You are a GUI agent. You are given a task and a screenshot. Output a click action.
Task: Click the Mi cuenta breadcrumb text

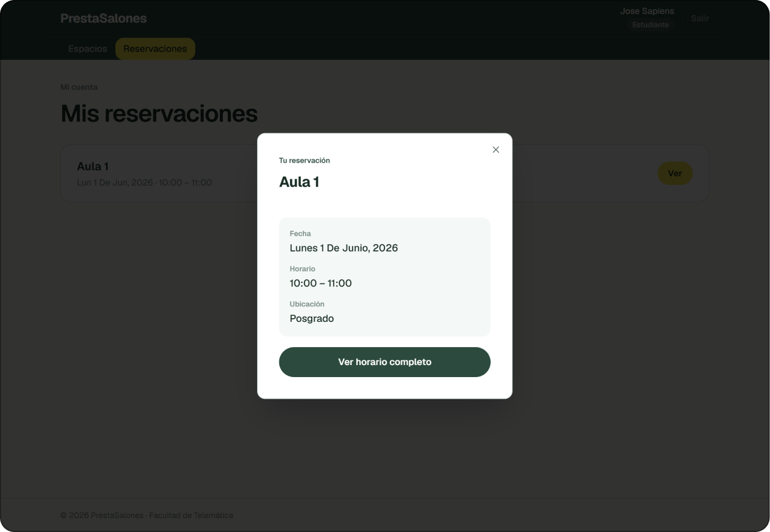pos(79,87)
